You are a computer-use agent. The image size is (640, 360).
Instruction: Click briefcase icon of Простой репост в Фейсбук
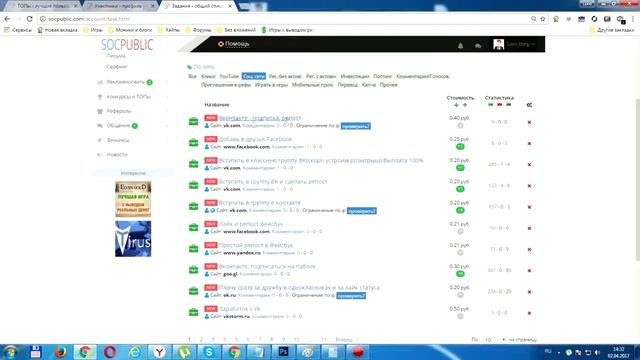pos(193,249)
